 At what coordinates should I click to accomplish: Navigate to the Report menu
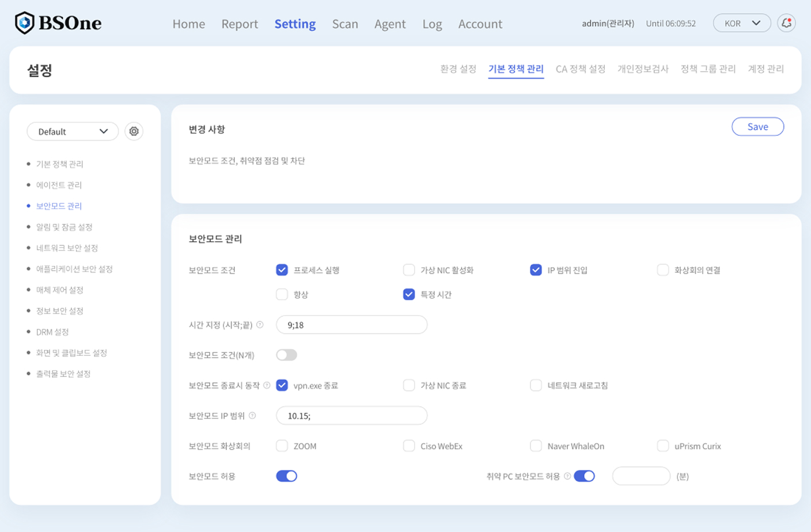239,24
